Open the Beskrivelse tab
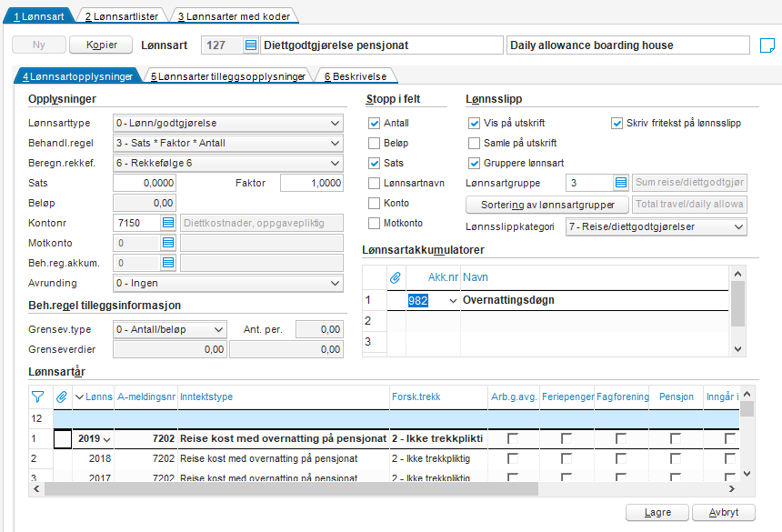The image size is (782, 532). coord(356,76)
